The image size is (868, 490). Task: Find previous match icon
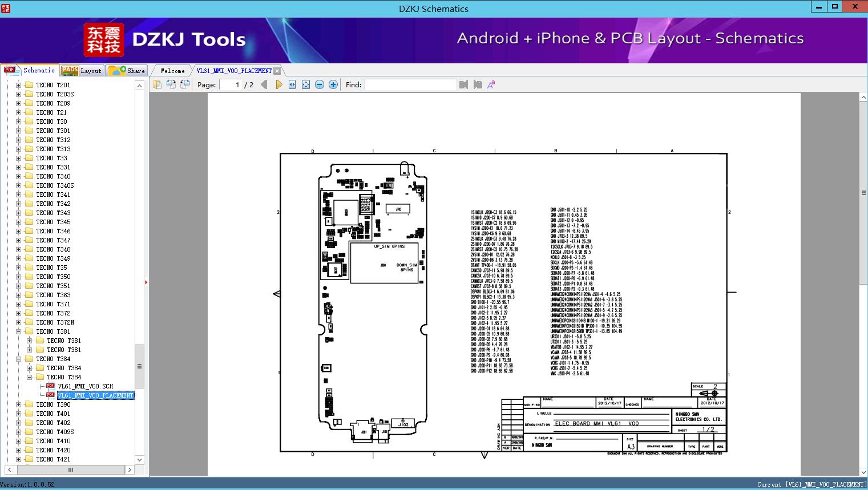point(463,84)
